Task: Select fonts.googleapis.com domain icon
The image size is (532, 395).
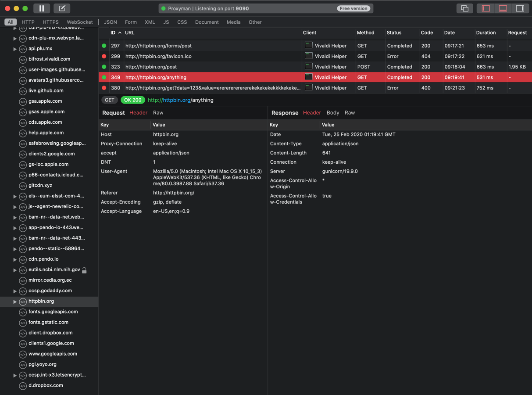Action: coord(23,312)
